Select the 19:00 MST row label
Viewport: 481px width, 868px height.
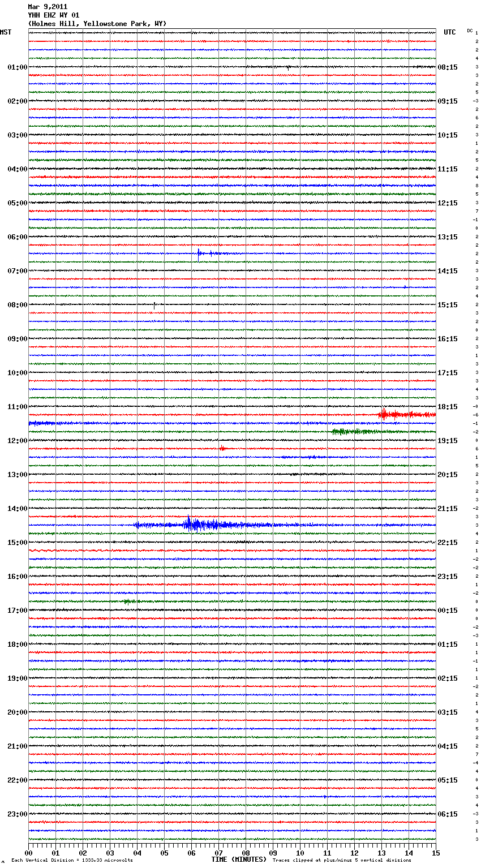pyautogui.click(x=18, y=678)
